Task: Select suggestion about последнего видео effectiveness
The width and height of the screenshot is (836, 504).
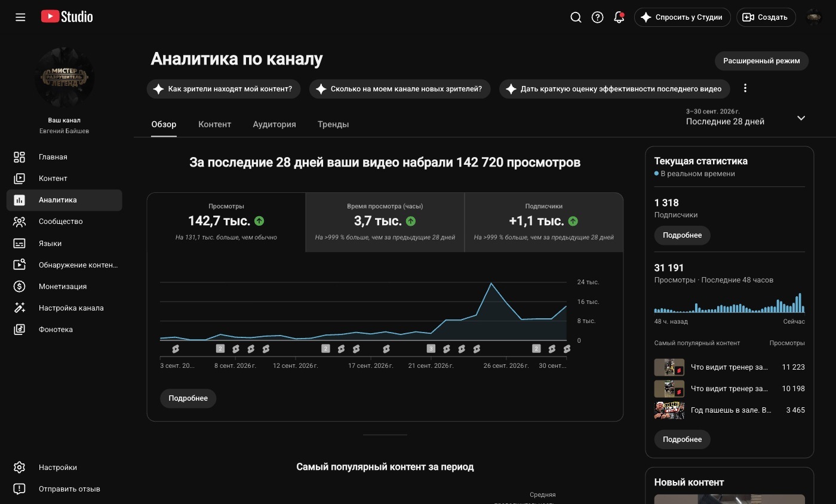Action: click(614, 89)
